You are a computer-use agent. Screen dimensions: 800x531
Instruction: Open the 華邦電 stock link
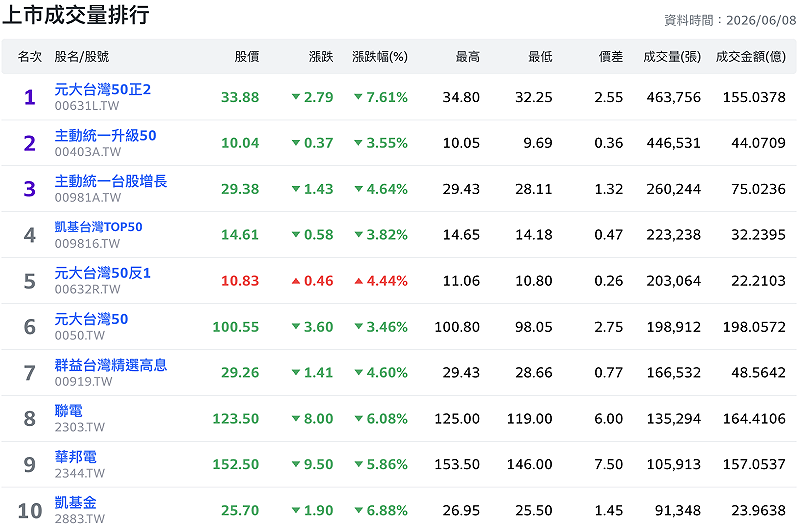76,457
